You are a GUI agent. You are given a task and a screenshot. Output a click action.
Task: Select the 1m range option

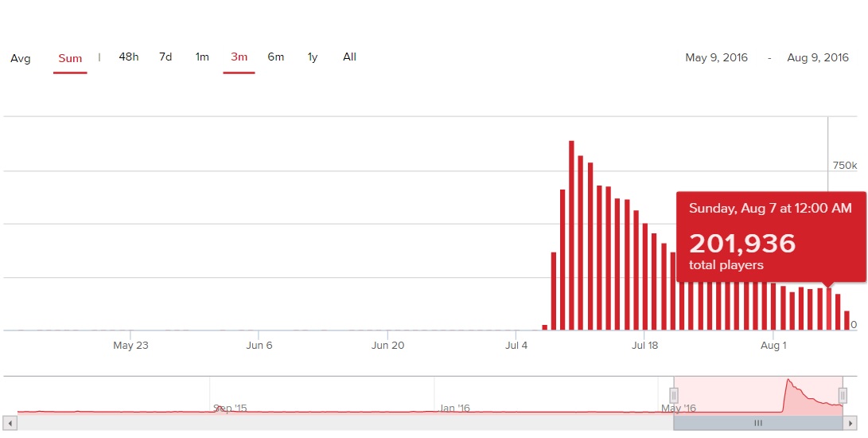(202, 57)
